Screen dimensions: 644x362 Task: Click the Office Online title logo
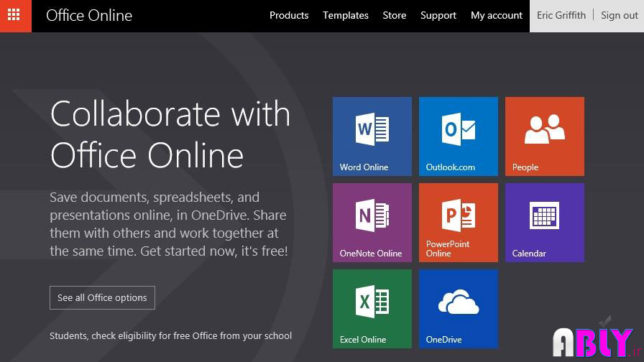(x=89, y=16)
